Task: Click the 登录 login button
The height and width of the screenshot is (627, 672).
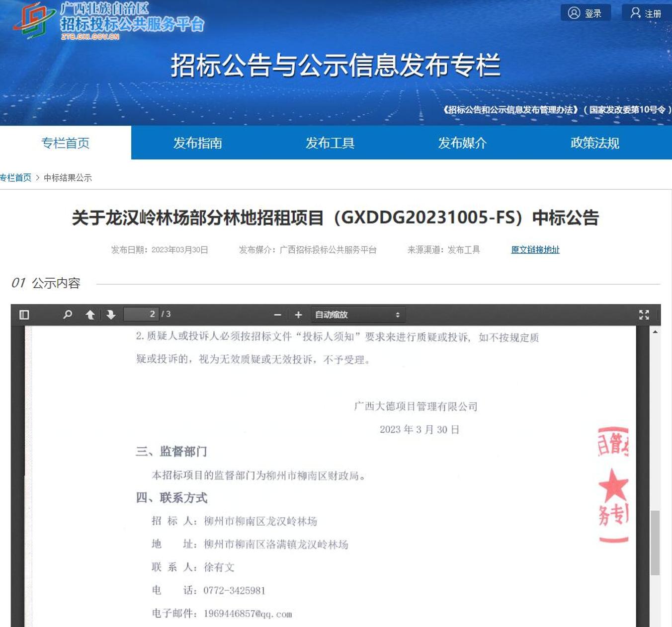Action: 586,13
